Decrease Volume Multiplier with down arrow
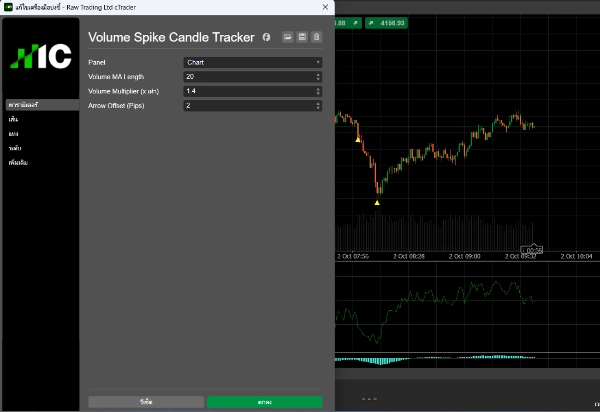 [x=318, y=93]
